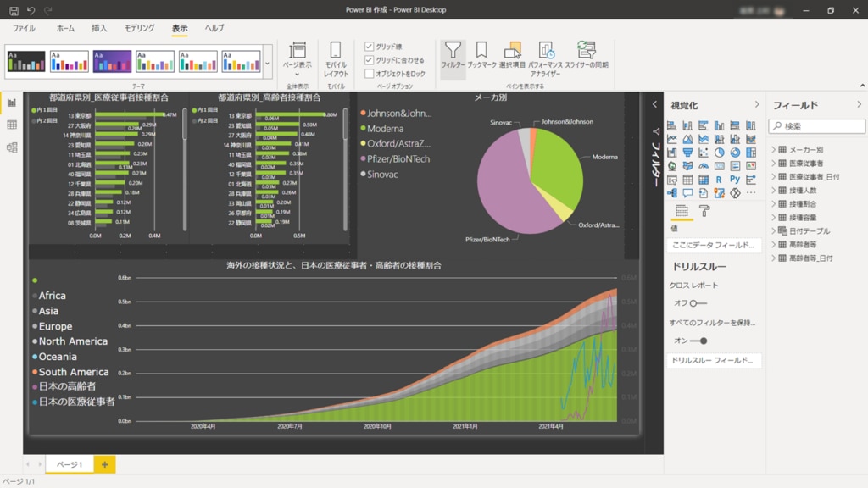The height and width of the screenshot is (488, 868).
Task: Expand the メーカー別 table in Fields
Action: (x=774, y=149)
